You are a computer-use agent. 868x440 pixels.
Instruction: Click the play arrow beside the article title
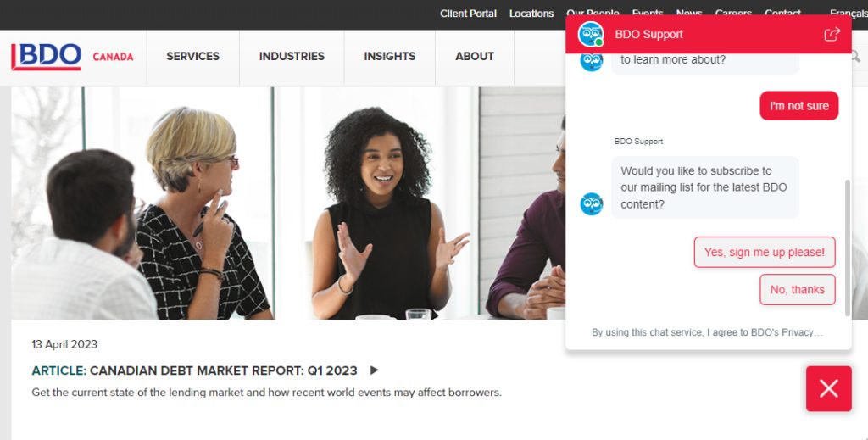point(374,370)
